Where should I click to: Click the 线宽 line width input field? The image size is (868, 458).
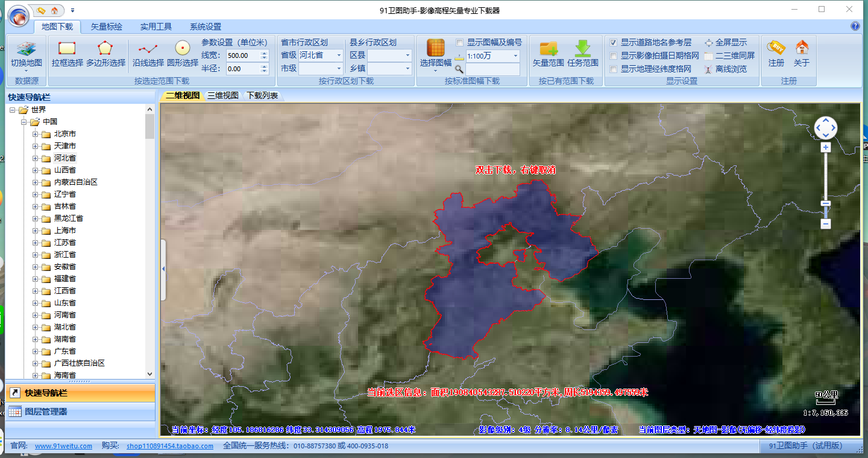(x=243, y=55)
